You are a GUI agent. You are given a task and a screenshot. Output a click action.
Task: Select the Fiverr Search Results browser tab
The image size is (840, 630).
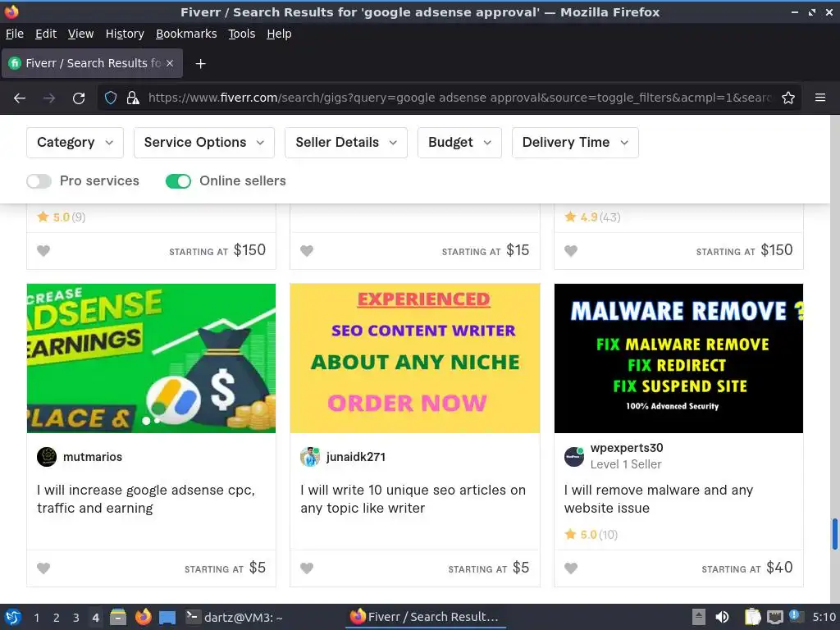[92, 63]
